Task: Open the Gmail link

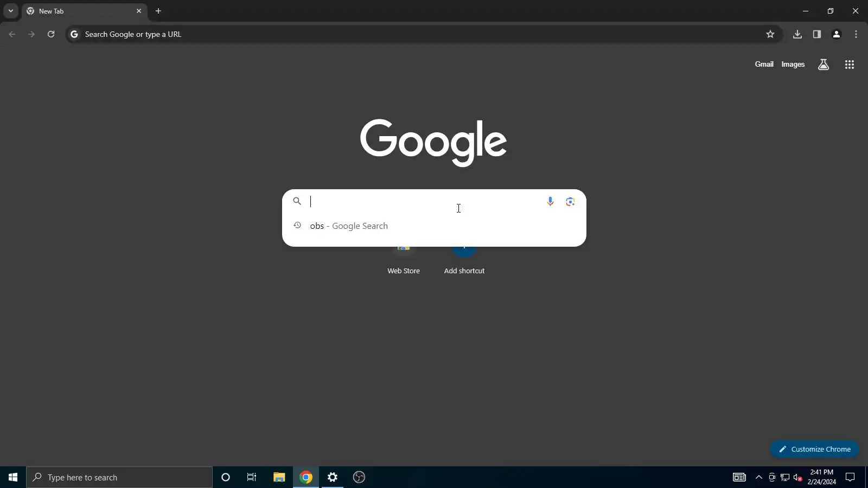Action: (x=764, y=65)
